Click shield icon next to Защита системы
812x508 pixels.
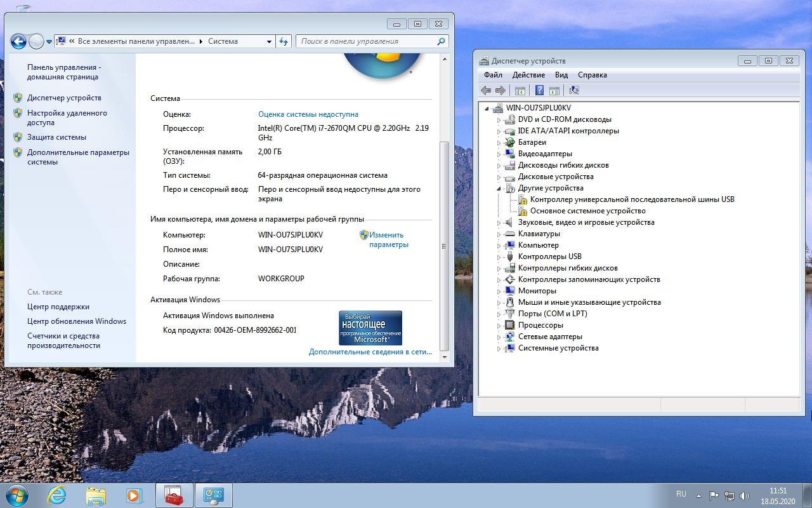point(18,137)
